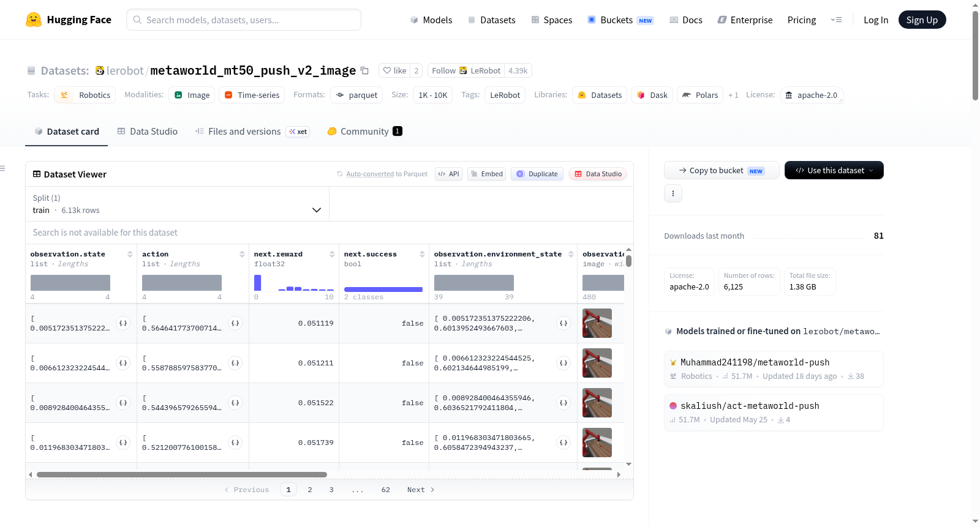Open the Use this dataset dropdown
The image size is (980, 527).
pyautogui.click(x=834, y=170)
